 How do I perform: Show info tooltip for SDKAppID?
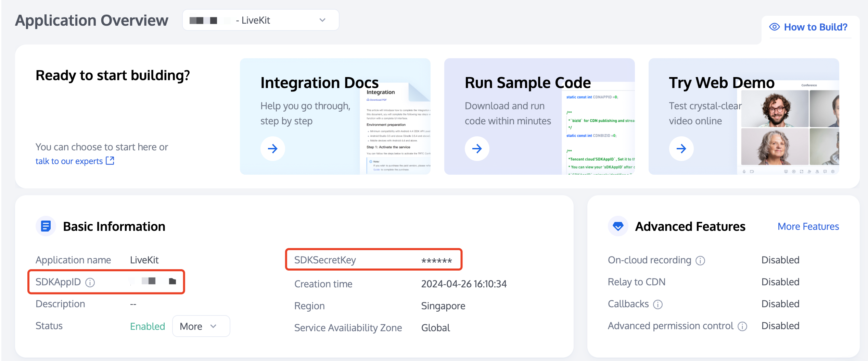tap(90, 282)
